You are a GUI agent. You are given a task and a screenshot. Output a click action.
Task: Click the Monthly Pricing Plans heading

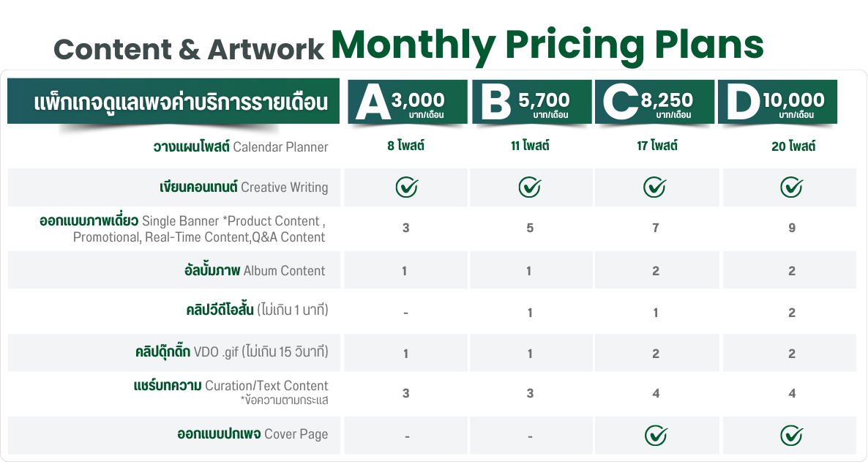point(547,45)
